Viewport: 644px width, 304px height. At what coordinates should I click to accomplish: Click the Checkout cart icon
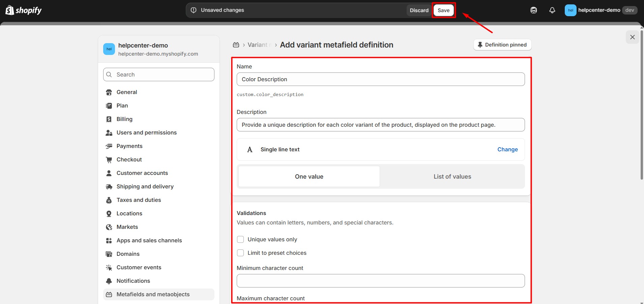(109, 160)
